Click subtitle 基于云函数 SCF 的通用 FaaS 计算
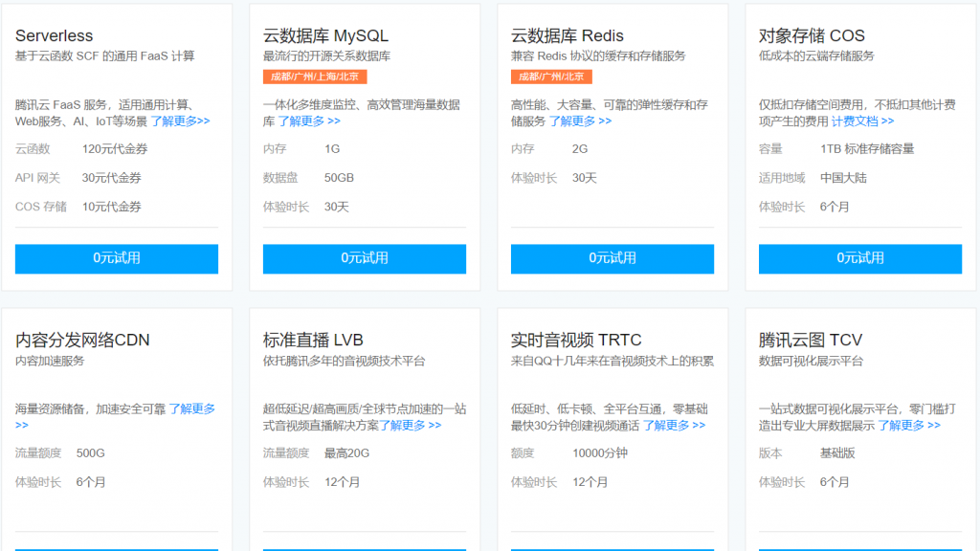 click(105, 56)
